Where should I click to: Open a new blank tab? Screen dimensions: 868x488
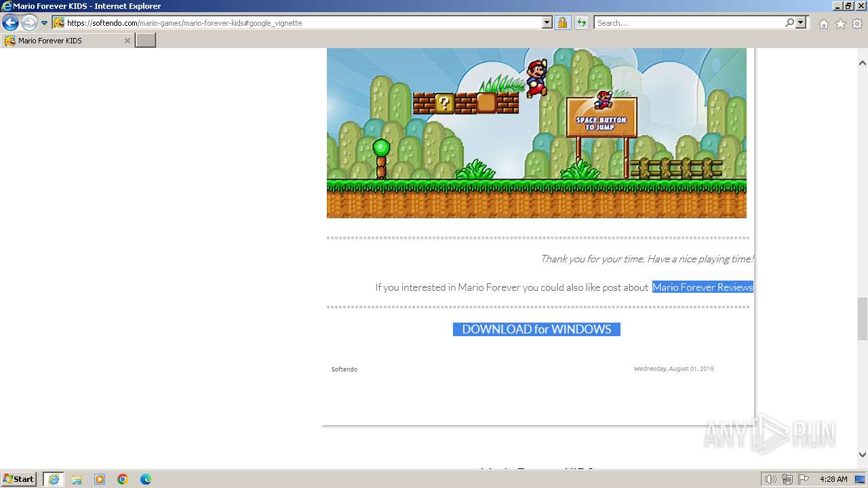[x=146, y=41]
